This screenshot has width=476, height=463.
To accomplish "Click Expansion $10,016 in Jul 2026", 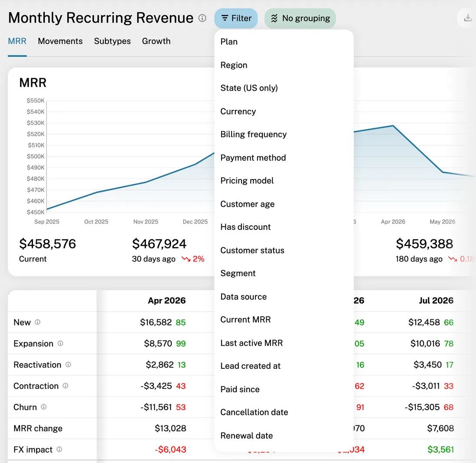I will coord(425,344).
